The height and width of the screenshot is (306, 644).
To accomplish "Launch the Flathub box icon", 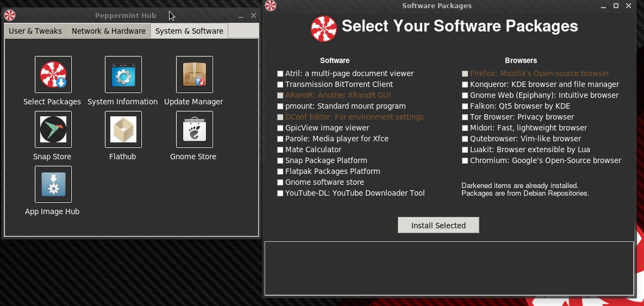I will (x=123, y=129).
